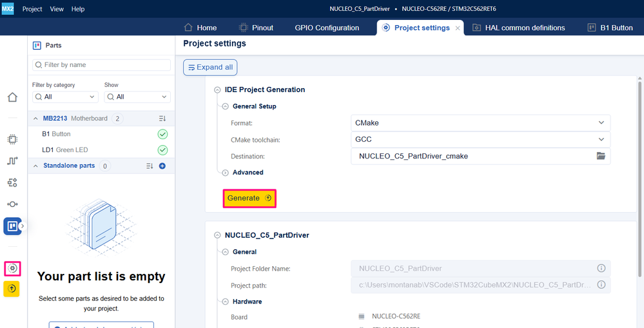The height and width of the screenshot is (328, 644).
Task: Select B1 Button in parts list
Action: pyautogui.click(x=101, y=134)
